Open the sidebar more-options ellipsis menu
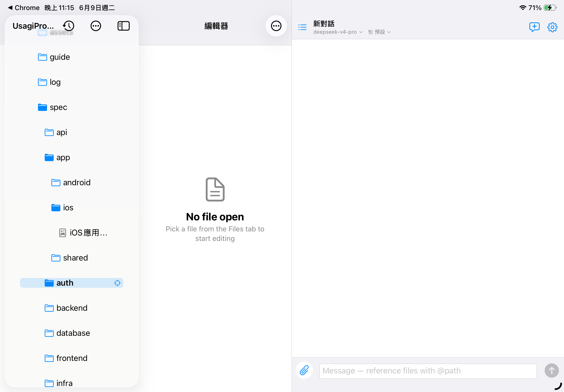 click(x=96, y=26)
